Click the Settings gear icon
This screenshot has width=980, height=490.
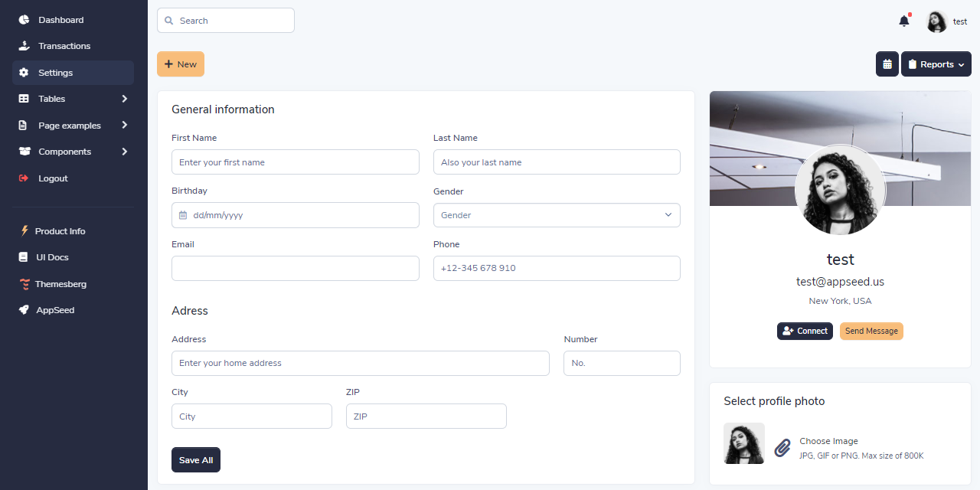point(24,73)
